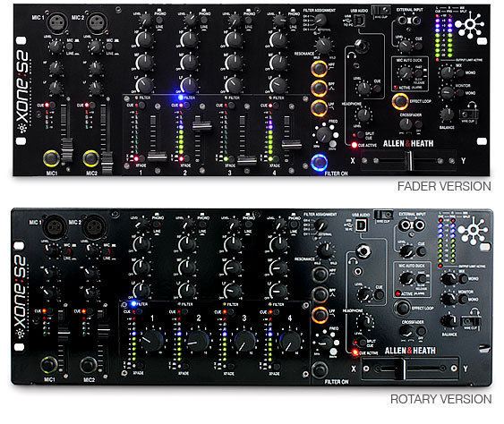Click the MIC AUTO DUCK knob on fader version
504x424 pixels.
click(405, 73)
